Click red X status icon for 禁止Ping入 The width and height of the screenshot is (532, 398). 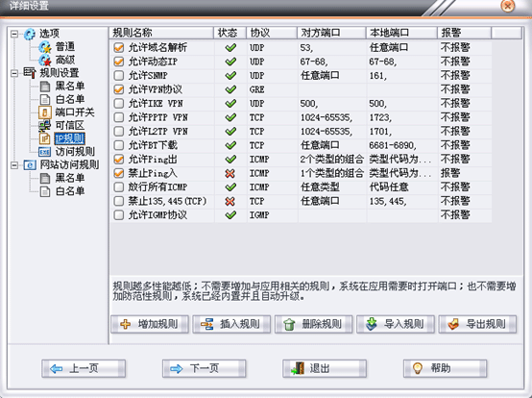(x=230, y=174)
